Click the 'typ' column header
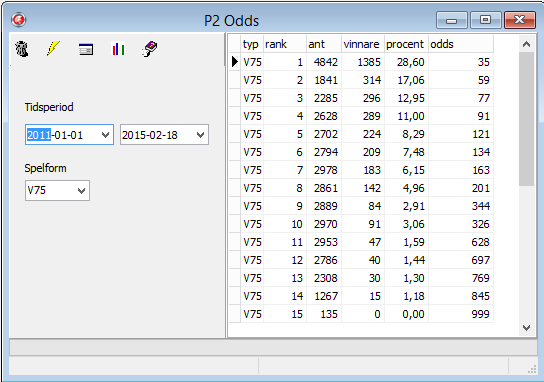Screen dimensions: 544x382 tap(252, 44)
